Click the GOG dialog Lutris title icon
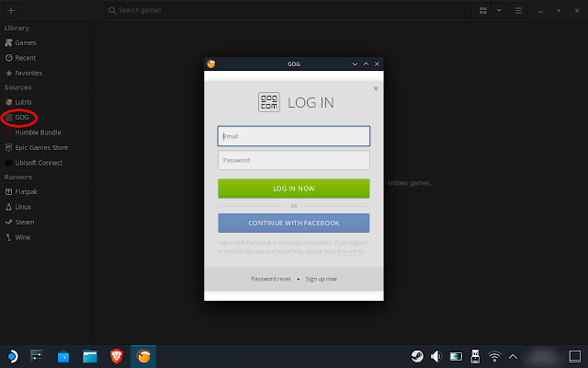588x368 pixels. click(x=211, y=63)
